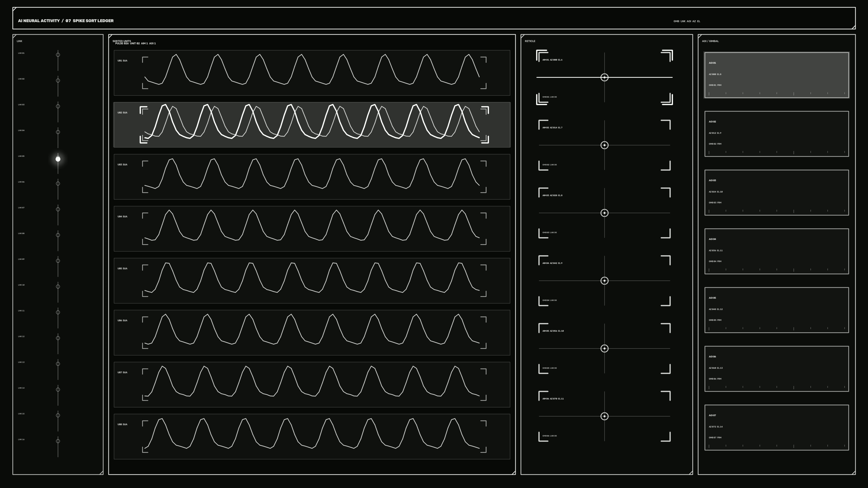
Task: Select the highlighted U02 SUA waveform row
Action: pos(312,125)
